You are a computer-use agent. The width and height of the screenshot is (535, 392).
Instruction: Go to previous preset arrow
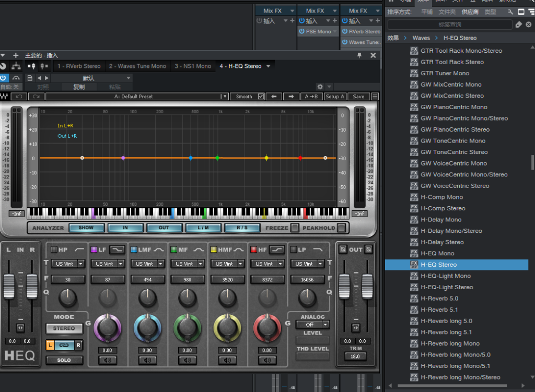point(39,78)
